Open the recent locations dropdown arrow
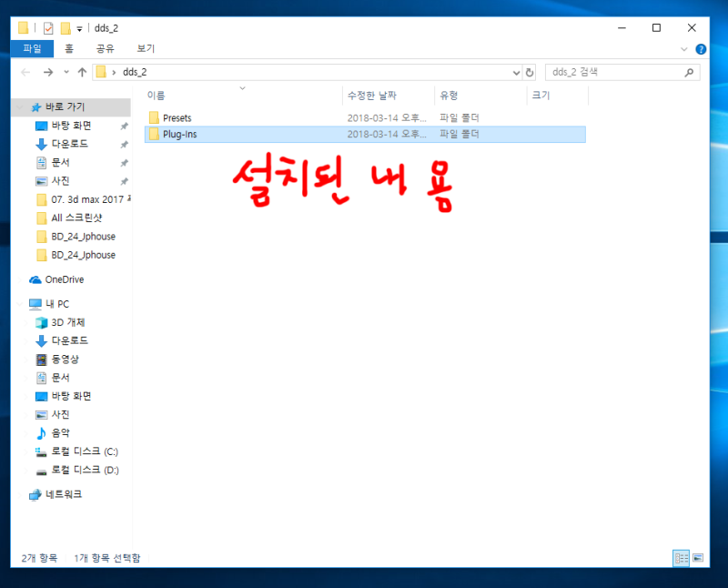The height and width of the screenshot is (588, 728). 66,72
